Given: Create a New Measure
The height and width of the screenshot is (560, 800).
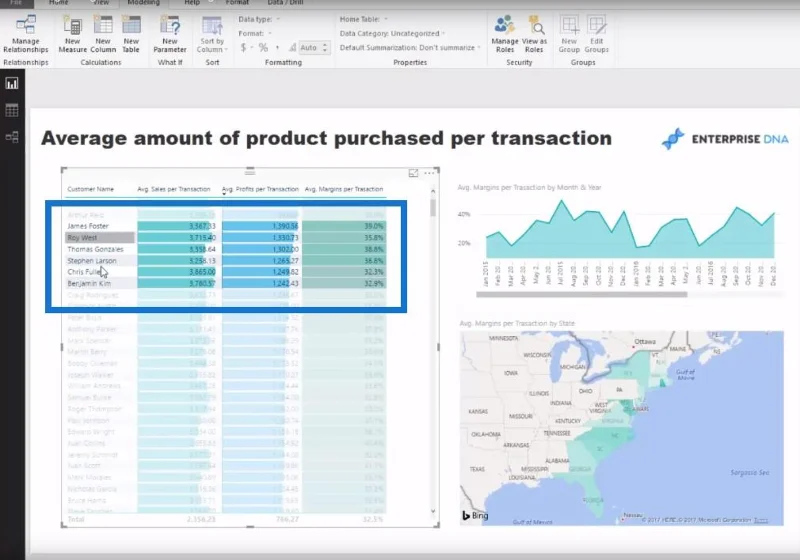Looking at the screenshot, I should point(72,34).
